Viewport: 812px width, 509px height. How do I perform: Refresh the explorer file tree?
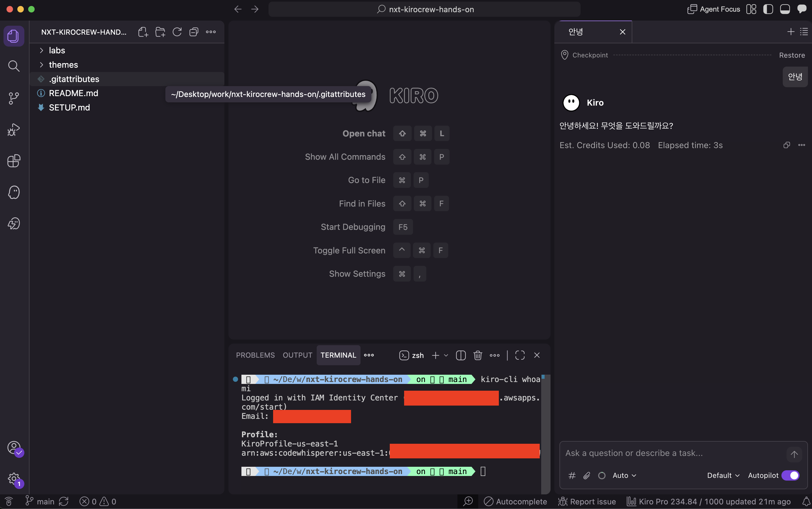pyautogui.click(x=177, y=32)
